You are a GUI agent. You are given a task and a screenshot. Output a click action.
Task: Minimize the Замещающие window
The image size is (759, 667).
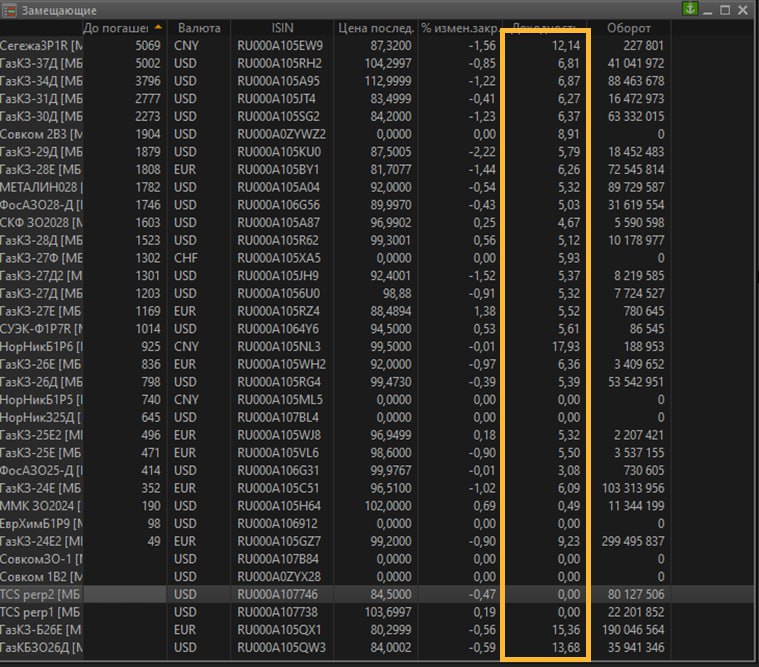tap(707, 10)
